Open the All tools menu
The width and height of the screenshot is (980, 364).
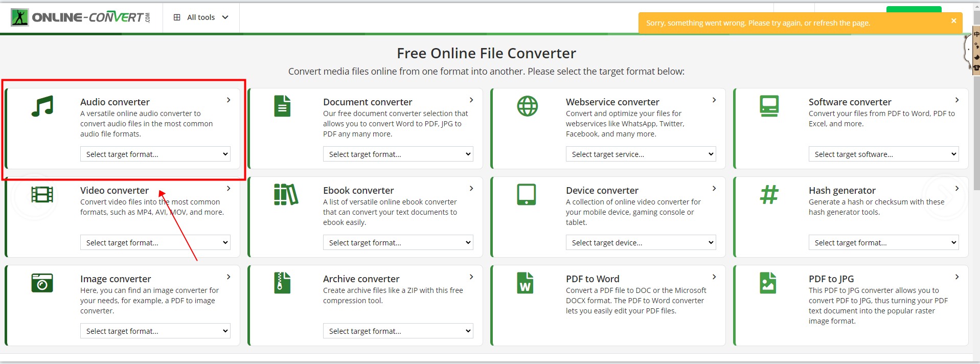201,17
